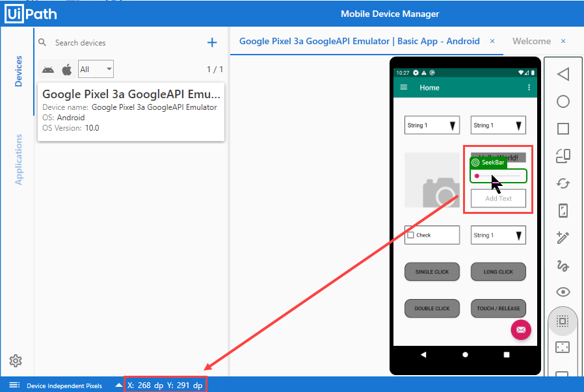This screenshot has height=392, width=584.
Task: Click the fullscreen frame toolbar icon
Action: tap(563, 347)
